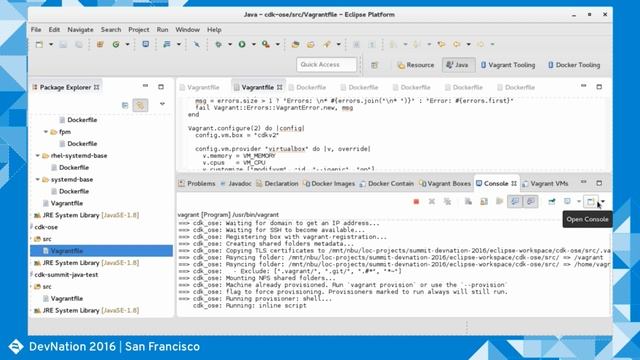The width and height of the screenshot is (640, 360).
Task: Switch to the Problems tab
Action: coord(197,184)
